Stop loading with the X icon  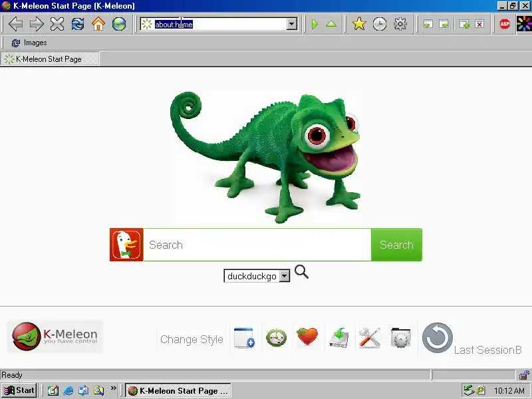pyautogui.click(x=57, y=24)
